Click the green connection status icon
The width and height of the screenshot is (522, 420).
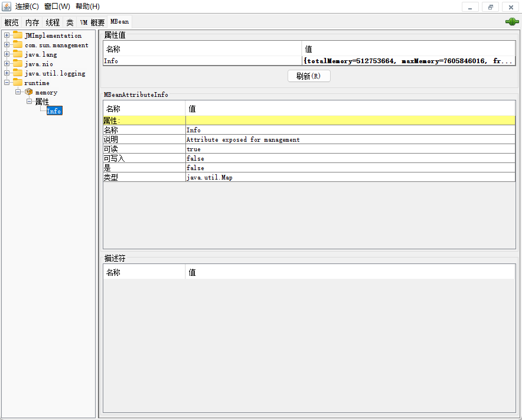click(512, 22)
